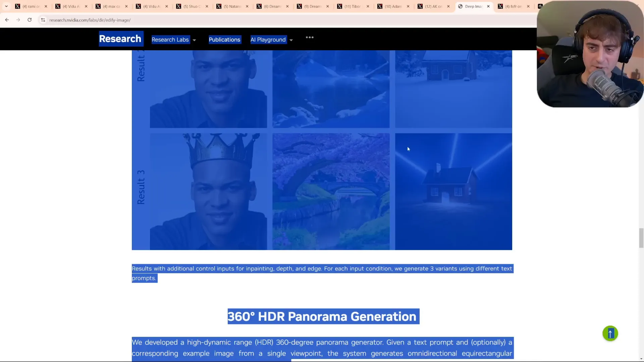Go forward in browser history
This screenshot has height=362, width=644.
[x=18, y=20]
